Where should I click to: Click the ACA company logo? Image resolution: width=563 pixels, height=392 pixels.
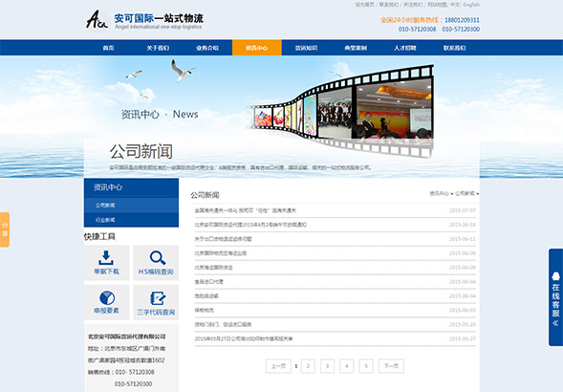pos(97,19)
